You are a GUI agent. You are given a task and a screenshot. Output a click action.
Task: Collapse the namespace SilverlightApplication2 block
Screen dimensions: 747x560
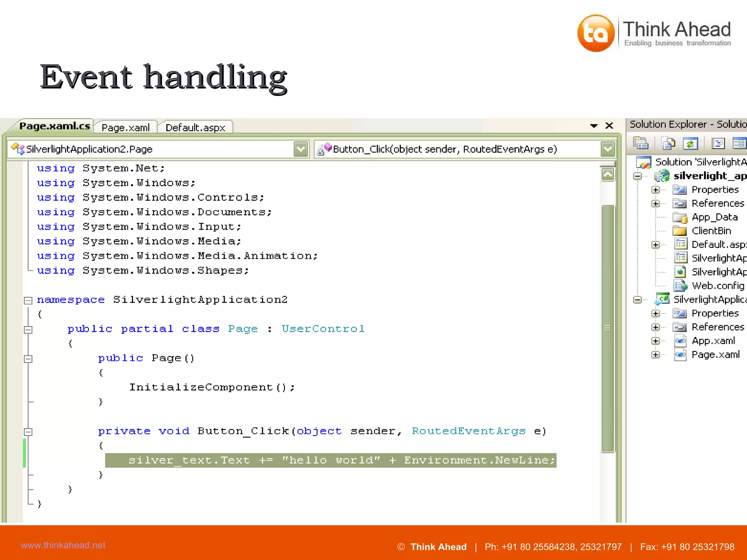(x=28, y=300)
